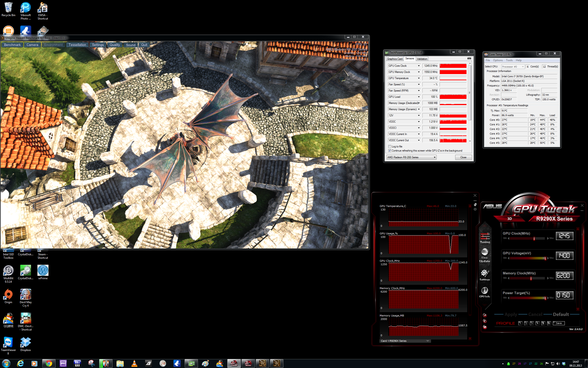Enable the Log to file checkbox
This screenshot has width=588, height=368.
coord(390,147)
